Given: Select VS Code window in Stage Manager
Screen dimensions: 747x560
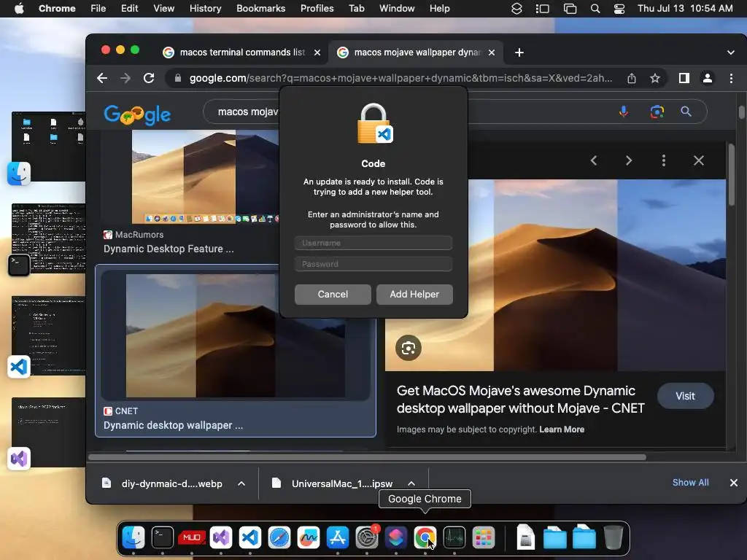Looking at the screenshot, I should (49, 335).
